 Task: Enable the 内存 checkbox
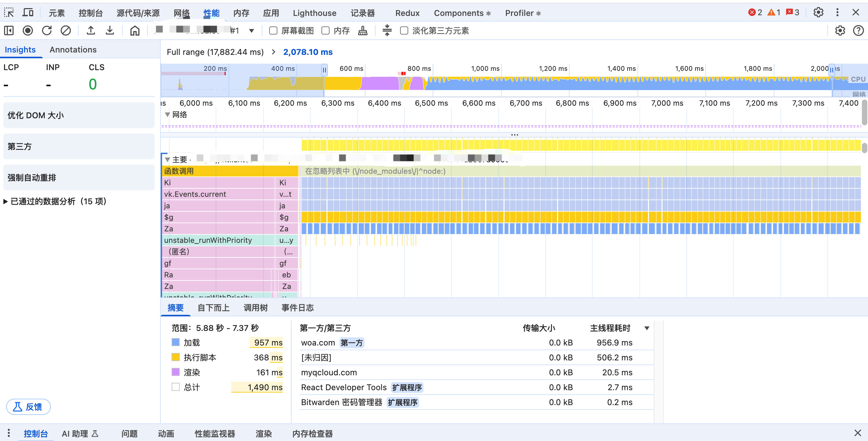pos(325,30)
